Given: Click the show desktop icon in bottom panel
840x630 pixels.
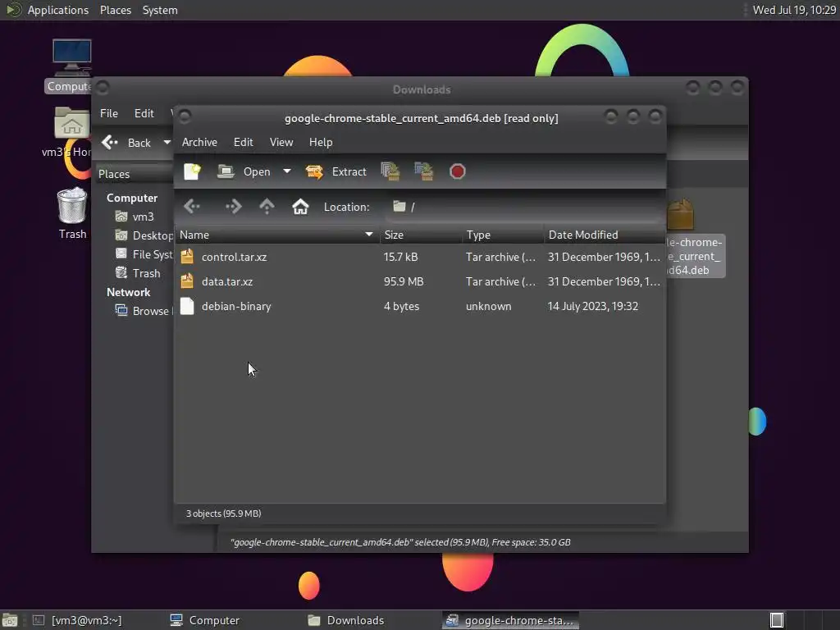Looking at the screenshot, I should [10, 620].
